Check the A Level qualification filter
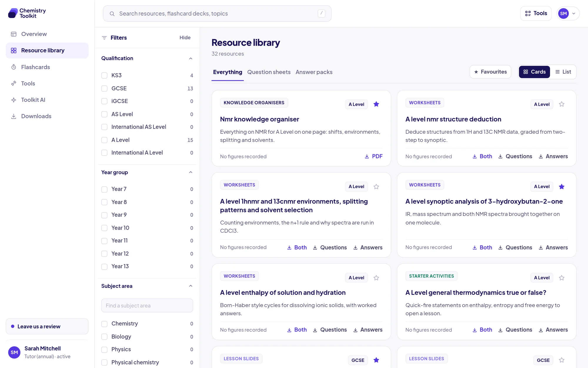Viewport: 588px width, 368px height. point(104,140)
